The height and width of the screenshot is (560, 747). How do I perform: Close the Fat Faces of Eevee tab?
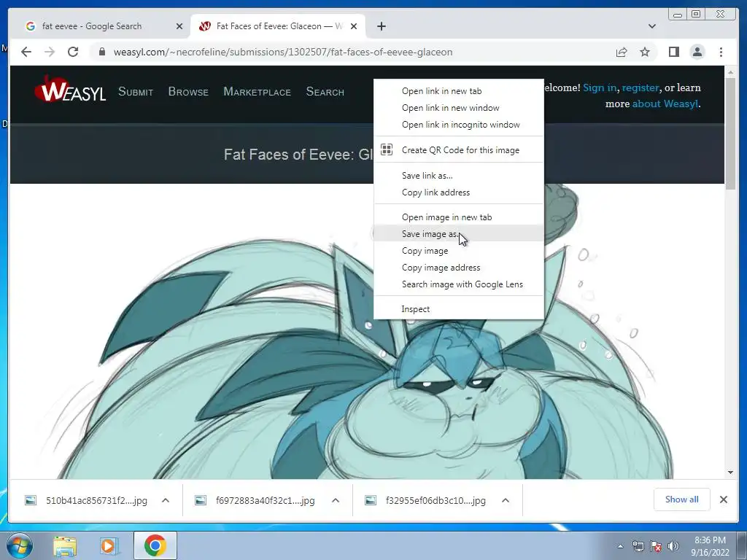pos(354,26)
